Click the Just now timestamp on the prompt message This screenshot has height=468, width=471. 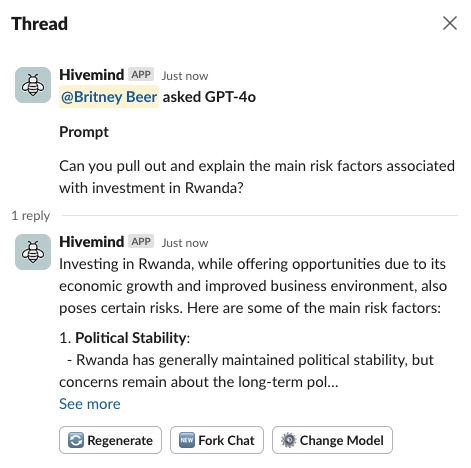point(185,76)
